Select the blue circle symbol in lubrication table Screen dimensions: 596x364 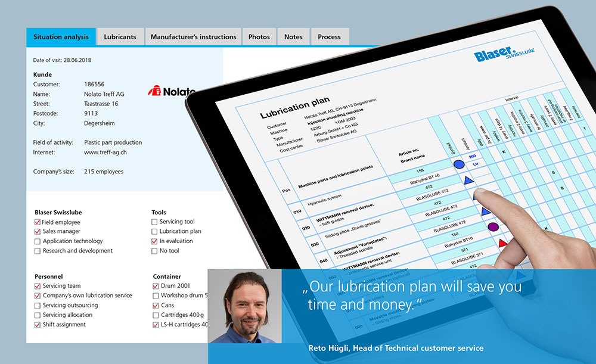[458, 164]
